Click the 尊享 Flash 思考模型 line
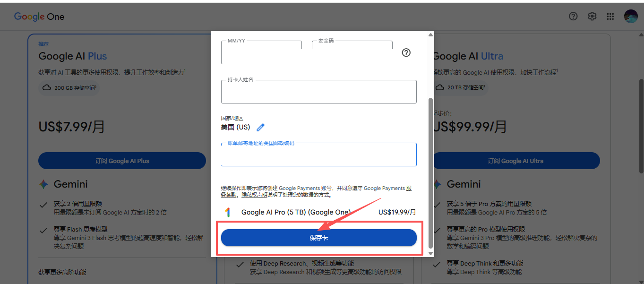Viewport: 644px width, 284px height. [x=80, y=229]
